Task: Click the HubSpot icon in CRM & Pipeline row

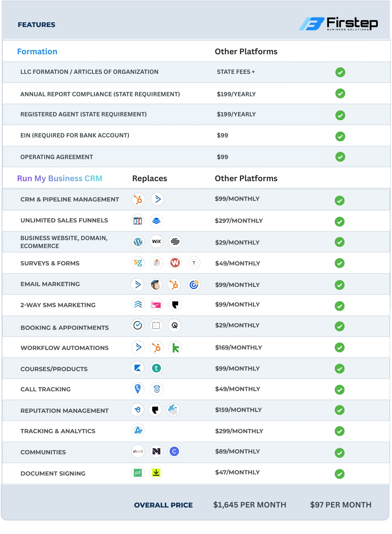Action: (138, 199)
